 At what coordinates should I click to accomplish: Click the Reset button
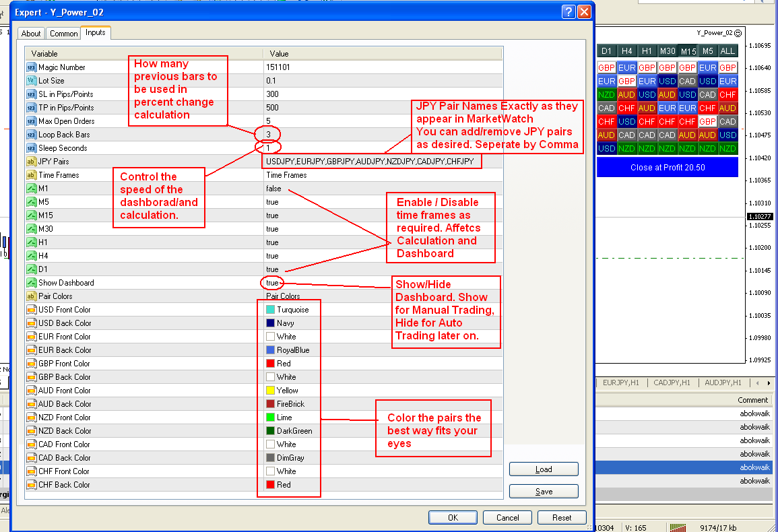click(562, 518)
